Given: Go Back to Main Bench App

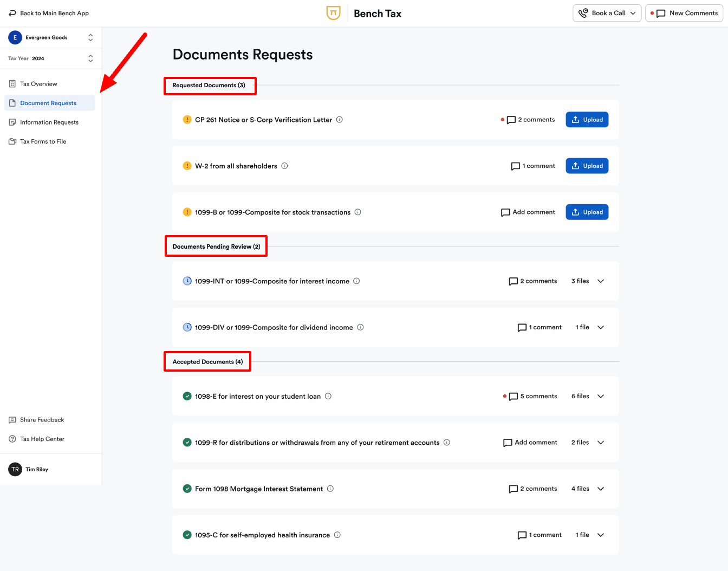Looking at the screenshot, I should pos(49,13).
